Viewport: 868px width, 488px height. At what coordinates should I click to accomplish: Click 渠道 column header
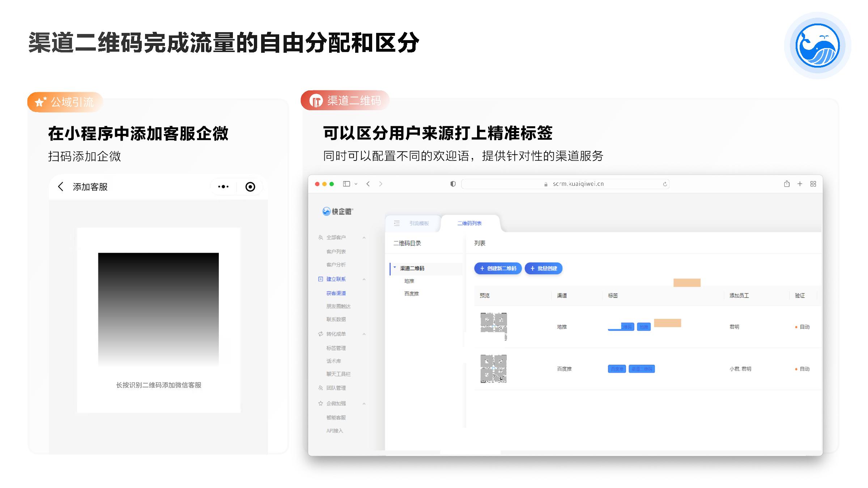click(562, 296)
